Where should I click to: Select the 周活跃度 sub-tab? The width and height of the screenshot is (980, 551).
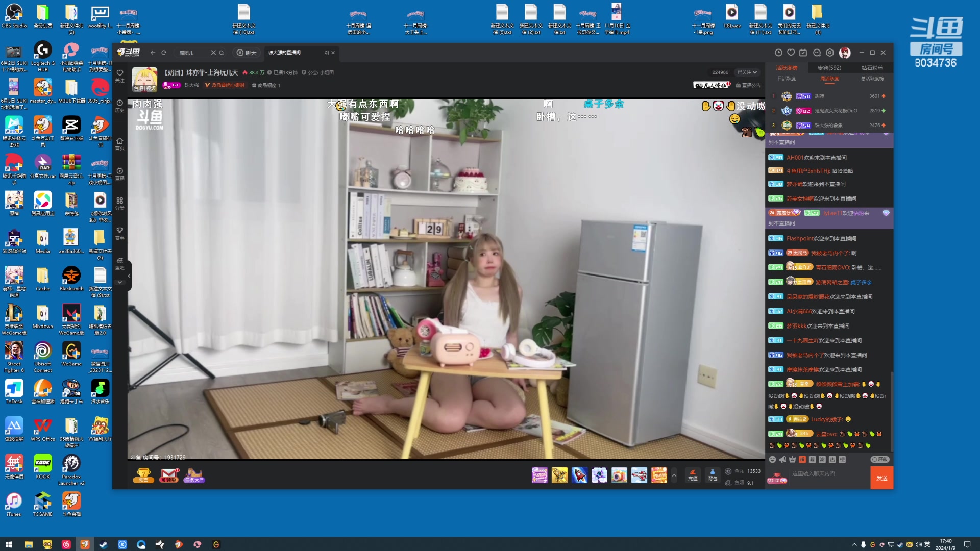point(829,79)
